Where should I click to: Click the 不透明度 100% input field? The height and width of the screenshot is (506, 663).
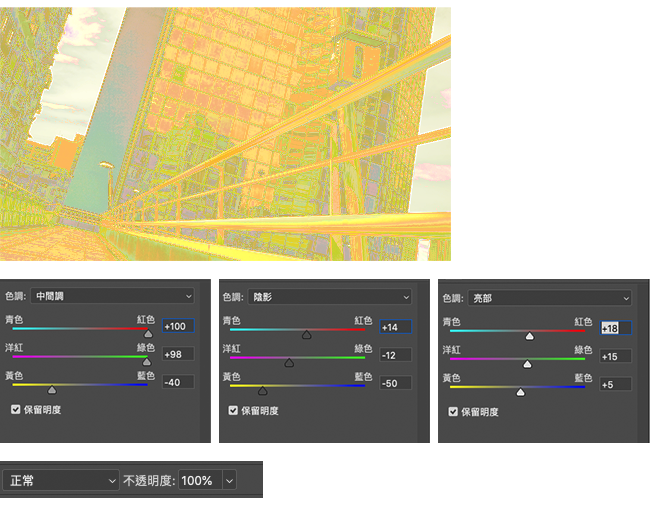point(200,481)
